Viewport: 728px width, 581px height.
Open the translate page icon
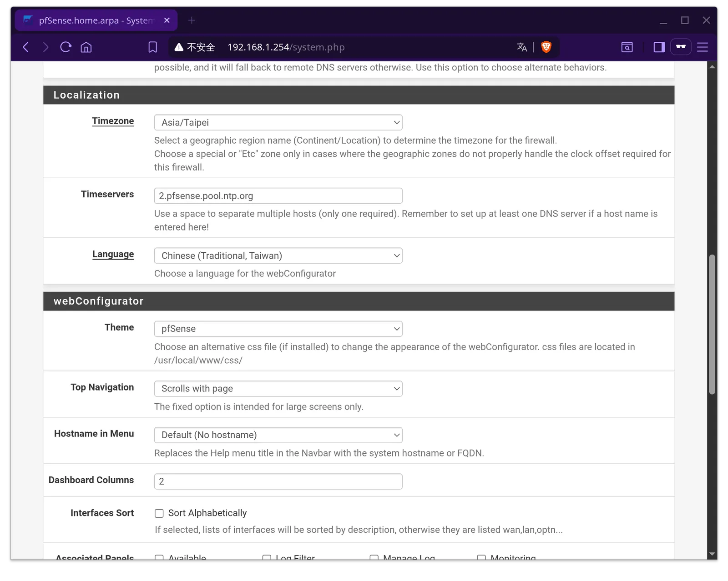click(522, 47)
